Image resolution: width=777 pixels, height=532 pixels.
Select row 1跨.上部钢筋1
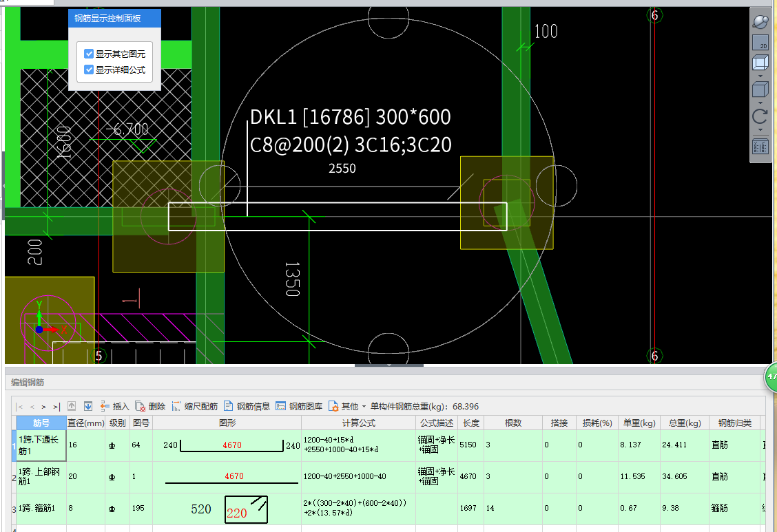[41, 476]
